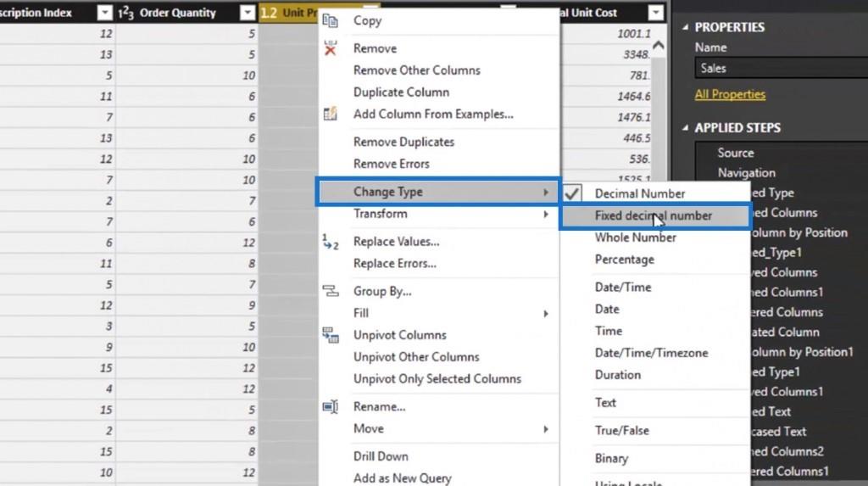The height and width of the screenshot is (486, 868).
Task: Choose Fixed decimal number type
Action: tap(655, 215)
